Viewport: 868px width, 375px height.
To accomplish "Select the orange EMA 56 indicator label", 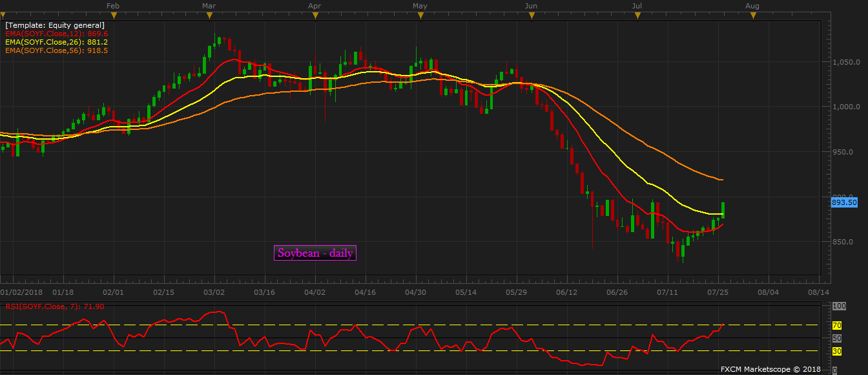I will click(x=57, y=50).
